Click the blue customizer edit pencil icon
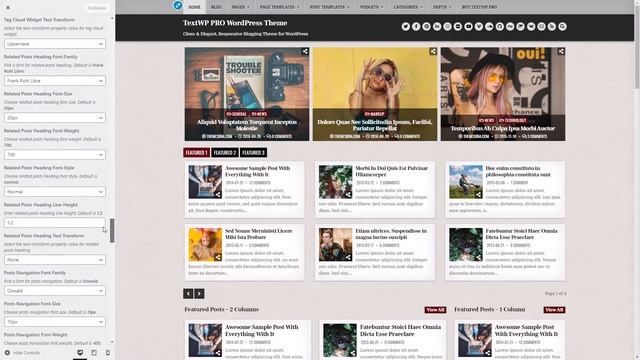Image resolution: width=640 pixels, height=360 pixels. coord(178,5)
